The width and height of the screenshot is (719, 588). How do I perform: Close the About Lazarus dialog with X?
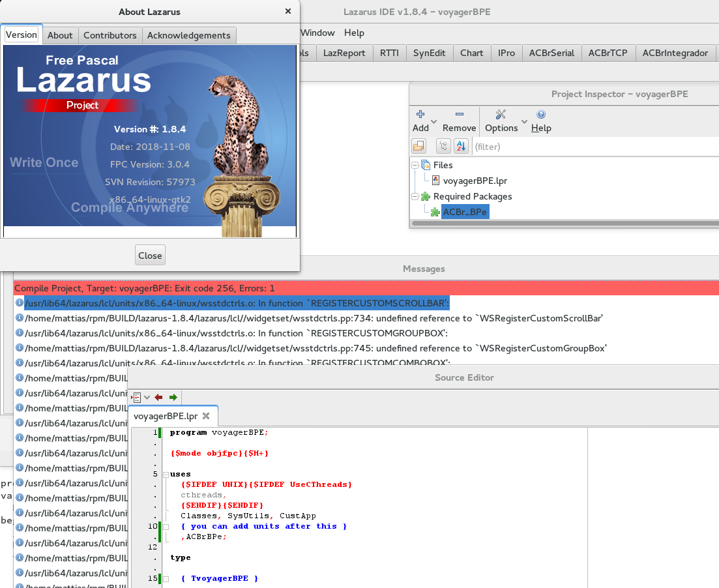pos(288,12)
